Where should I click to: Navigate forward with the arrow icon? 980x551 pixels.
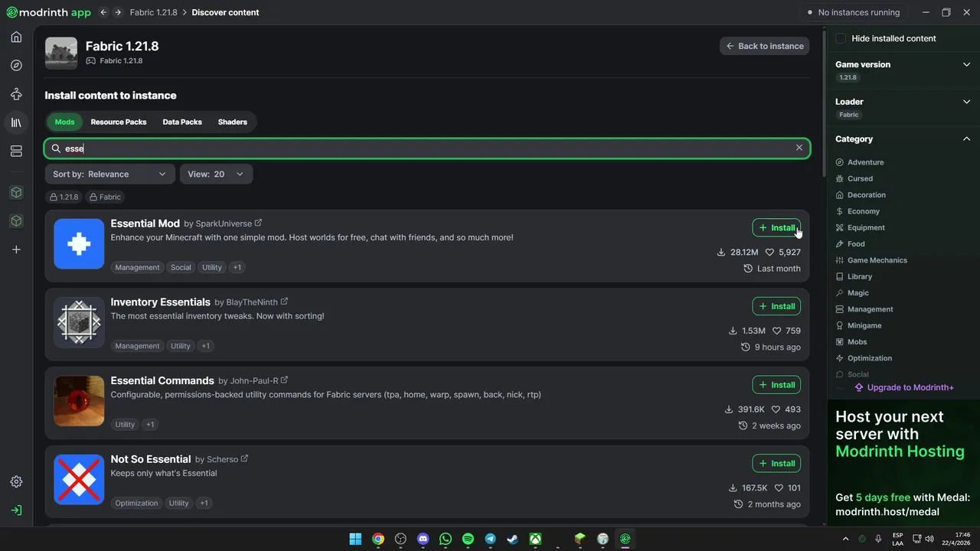[x=117, y=12]
